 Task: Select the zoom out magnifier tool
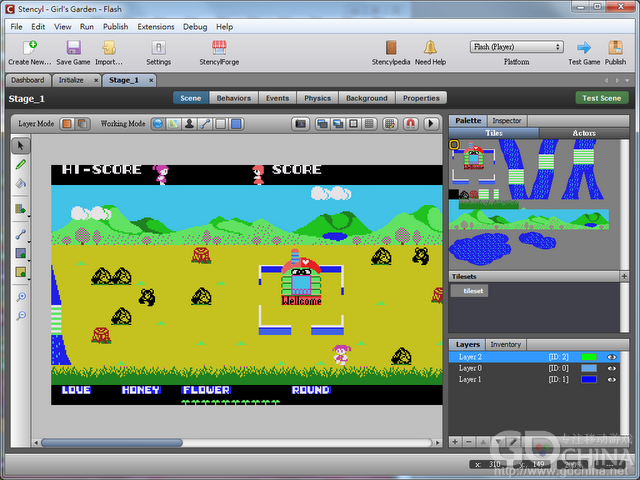tap(21, 316)
